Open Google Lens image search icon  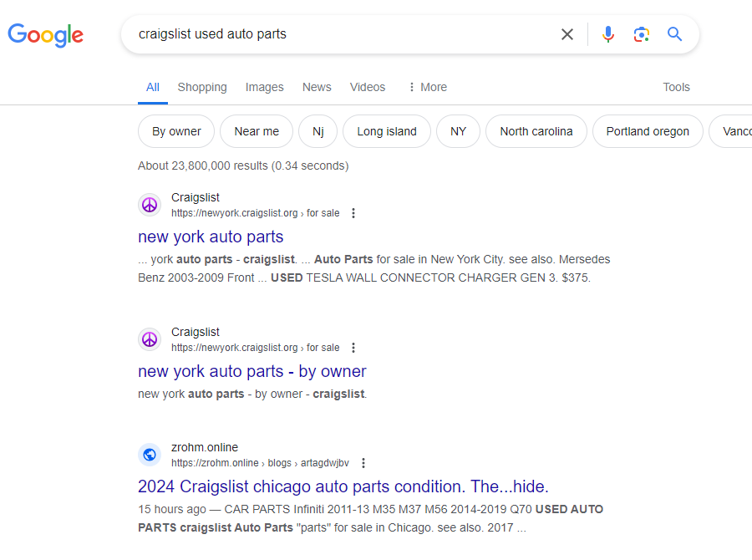641,34
